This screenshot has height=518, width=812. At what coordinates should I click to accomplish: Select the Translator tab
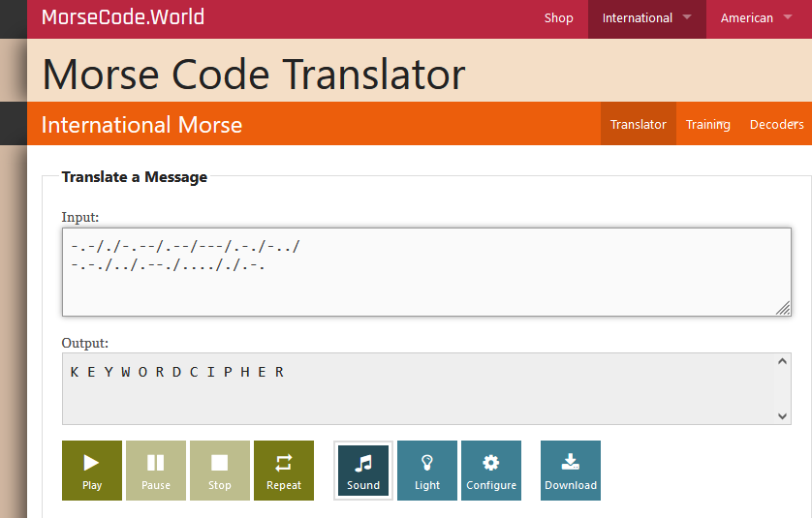[x=639, y=124]
